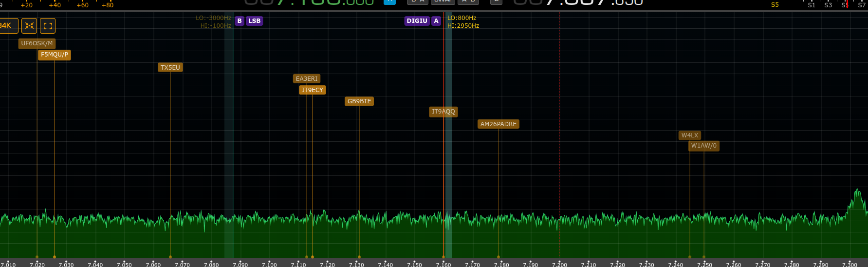
Task: Click the IT9ECY spot label
Action: tap(313, 90)
